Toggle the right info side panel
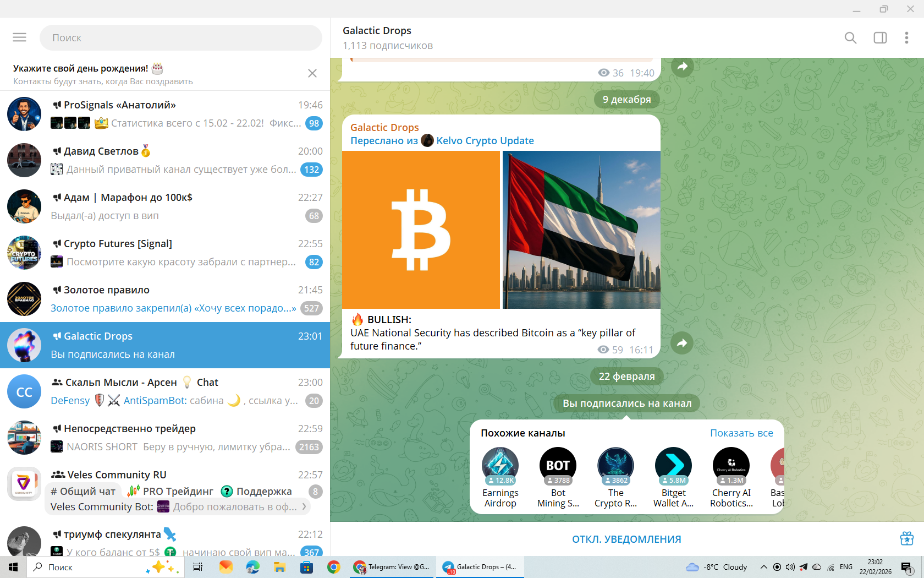The height and width of the screenshot is (578, 924). [x=880, y=37]
